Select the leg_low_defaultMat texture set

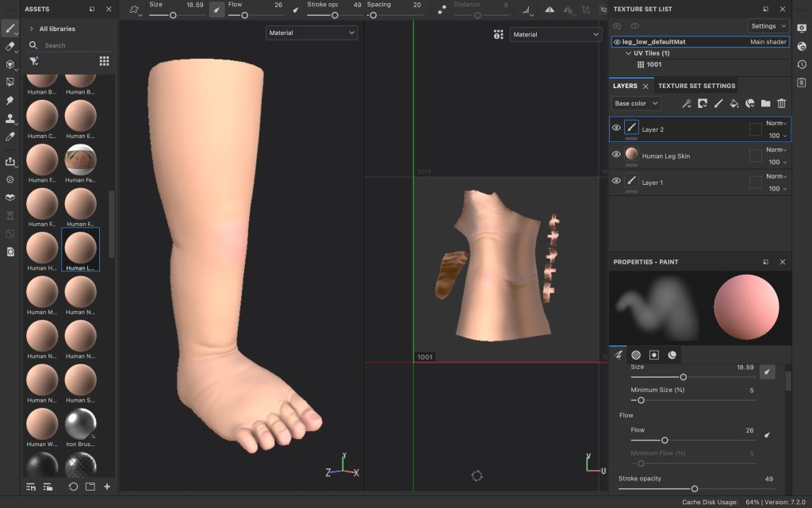click(x=700, y=42)
